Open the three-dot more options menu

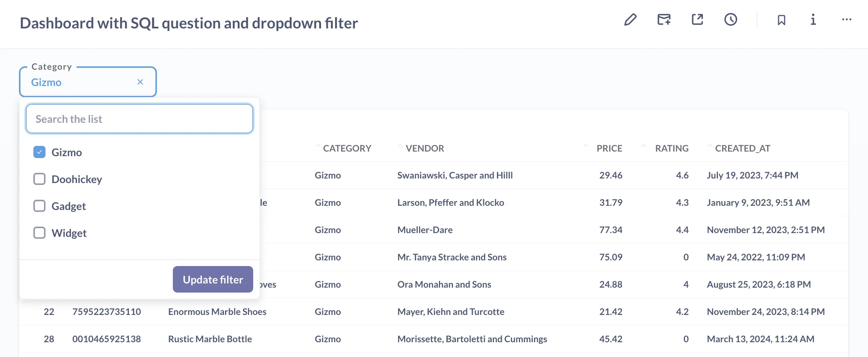(x=846, y=20)
